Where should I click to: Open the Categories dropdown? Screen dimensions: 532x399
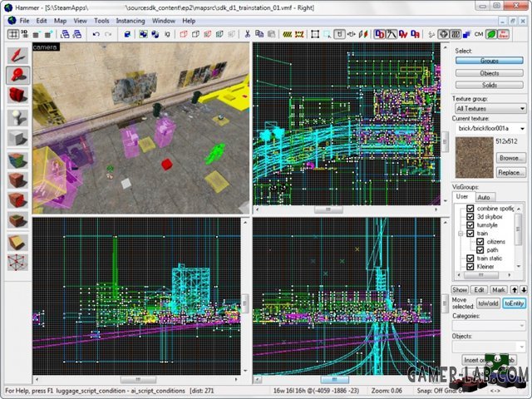[489, 325]
